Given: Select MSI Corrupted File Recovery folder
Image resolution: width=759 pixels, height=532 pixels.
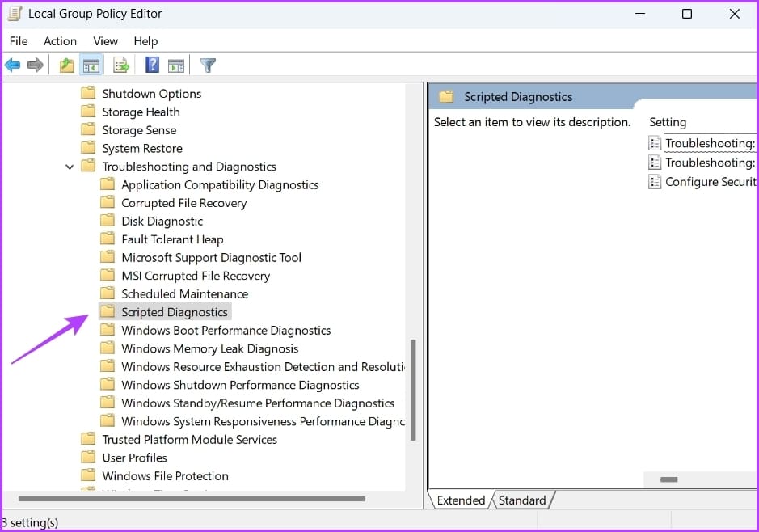Looking at the screenshot, I should [x=196, y=276].
